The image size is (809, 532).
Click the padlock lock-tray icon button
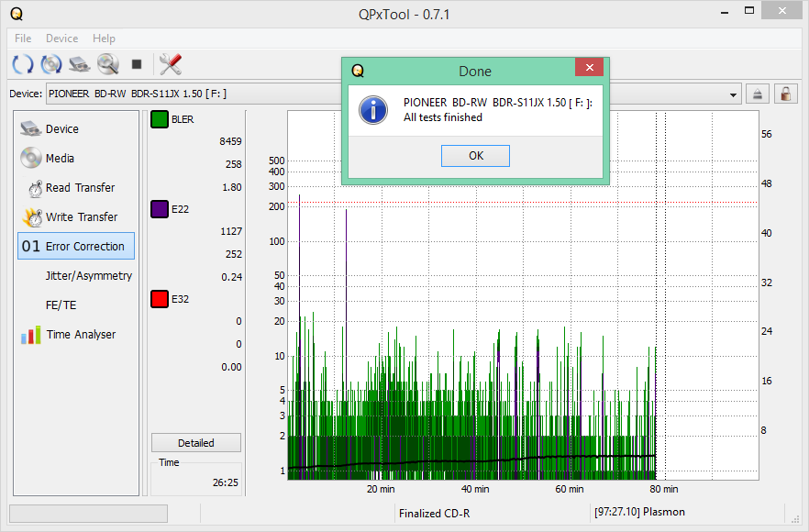tap(786, 94)
